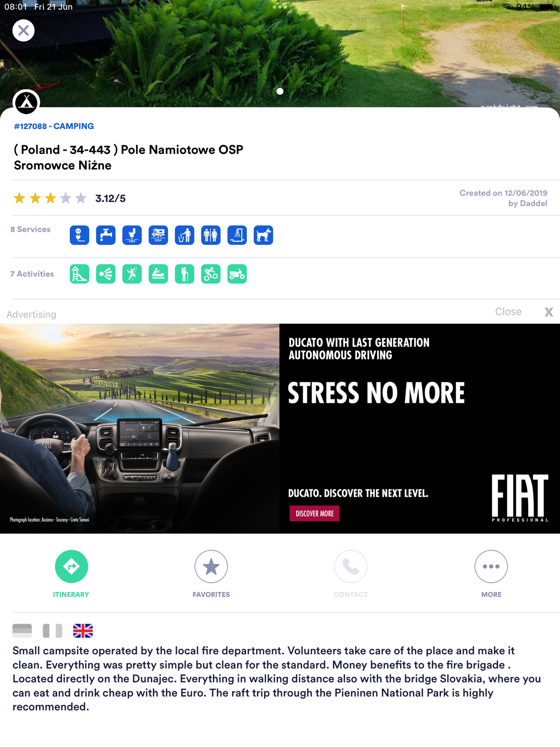
Task: Select the public toilets service icon
Action: pyautogui.click(x=211, y=235)
